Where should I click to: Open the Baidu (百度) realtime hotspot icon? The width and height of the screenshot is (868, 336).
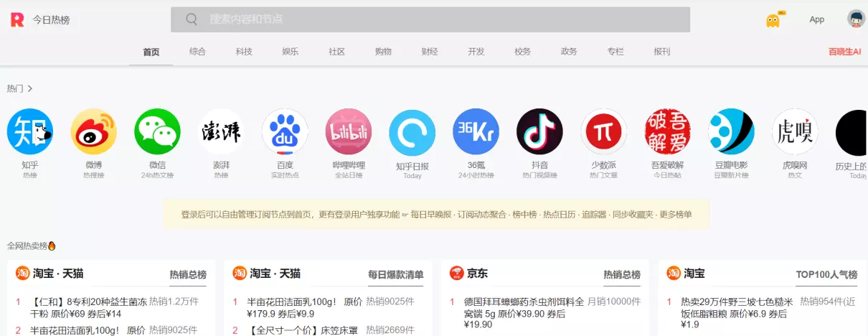coord(285,132)
